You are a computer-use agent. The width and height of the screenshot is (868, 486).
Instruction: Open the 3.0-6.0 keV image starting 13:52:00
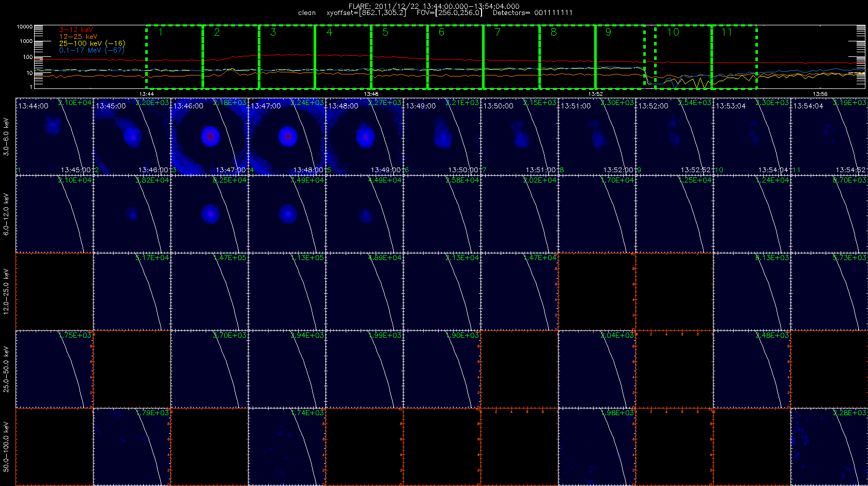674,136
